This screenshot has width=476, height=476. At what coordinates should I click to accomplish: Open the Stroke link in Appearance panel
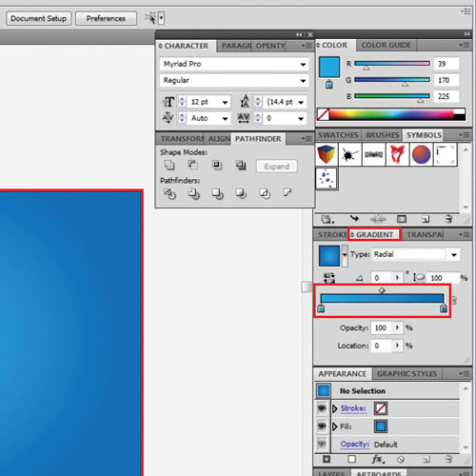tap(353, 408)
